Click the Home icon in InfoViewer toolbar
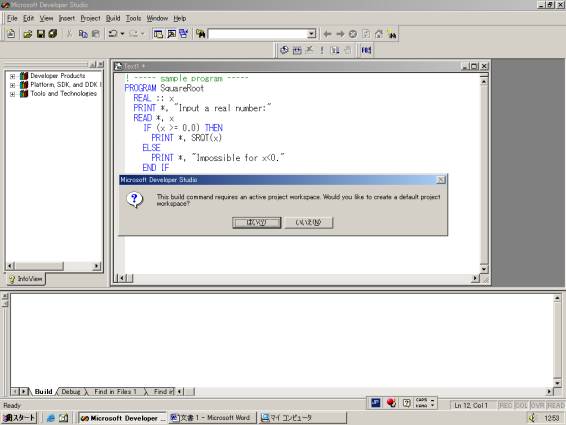Viewport: 566px width, 425px height. (379, 34)
